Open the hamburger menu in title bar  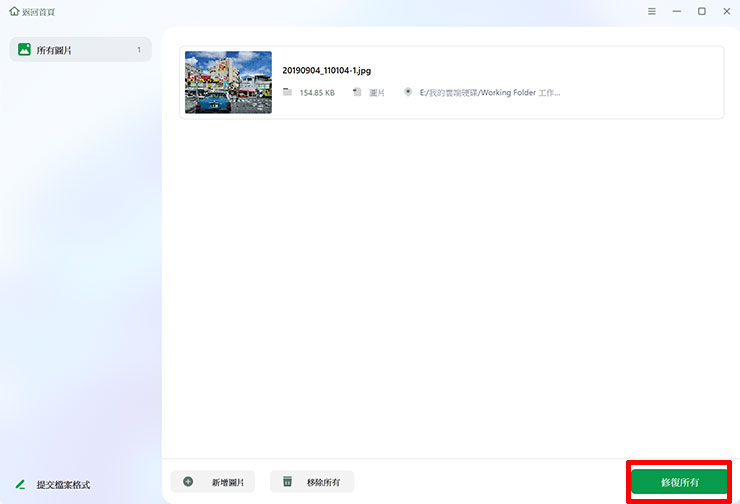(x=652, y=11)
